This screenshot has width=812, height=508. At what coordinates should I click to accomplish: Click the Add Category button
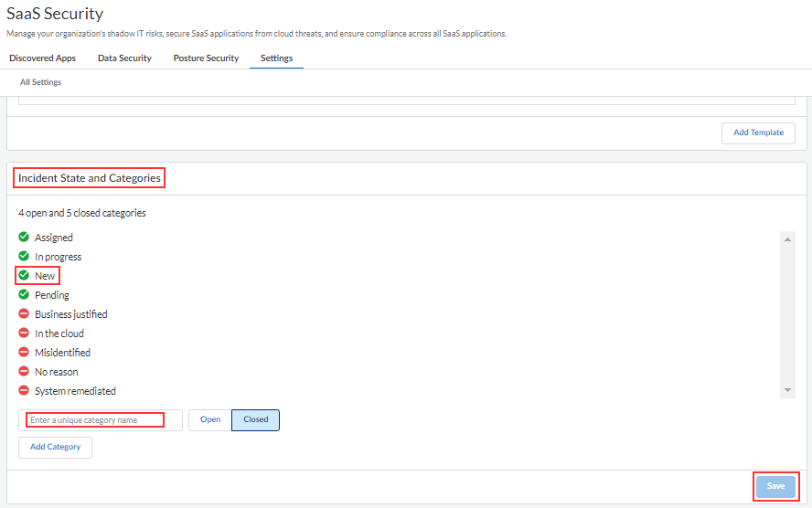point(56,447)
